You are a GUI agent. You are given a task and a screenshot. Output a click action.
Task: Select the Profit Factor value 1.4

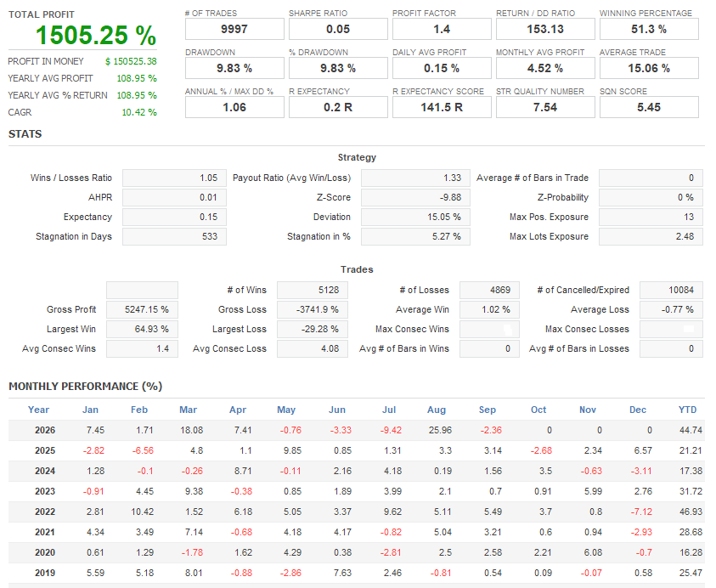tap(442, 29)
